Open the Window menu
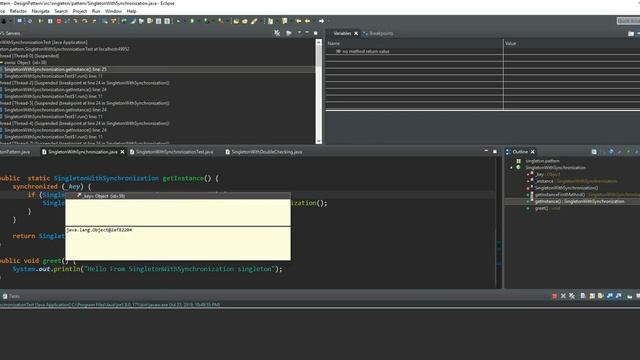Image resolution: width=640 pixels, height=360 pixels. (113, 11)
